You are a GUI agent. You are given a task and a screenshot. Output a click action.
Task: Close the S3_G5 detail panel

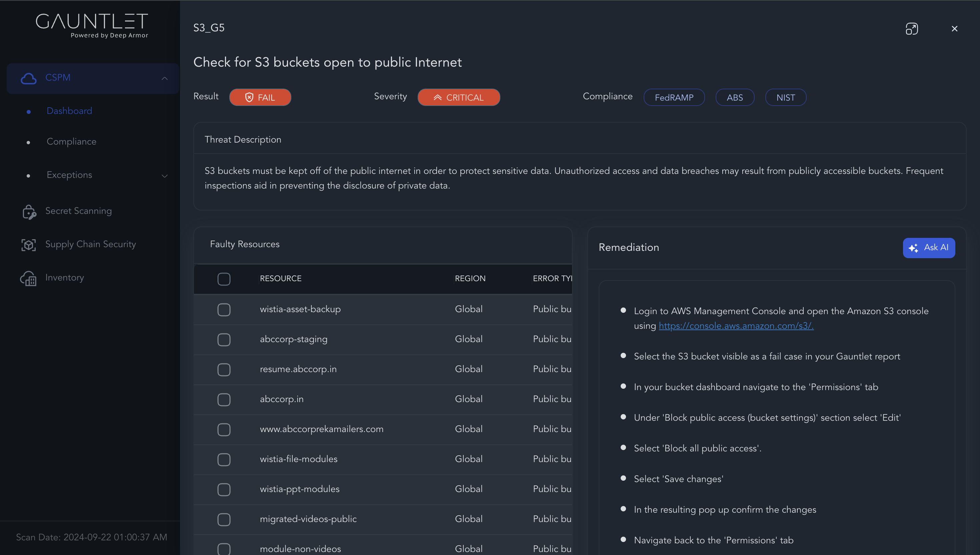point(954,29)
